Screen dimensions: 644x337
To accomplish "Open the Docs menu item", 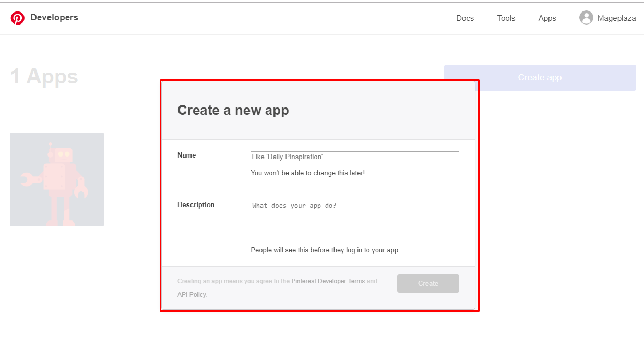I will (x=464, y=18).
